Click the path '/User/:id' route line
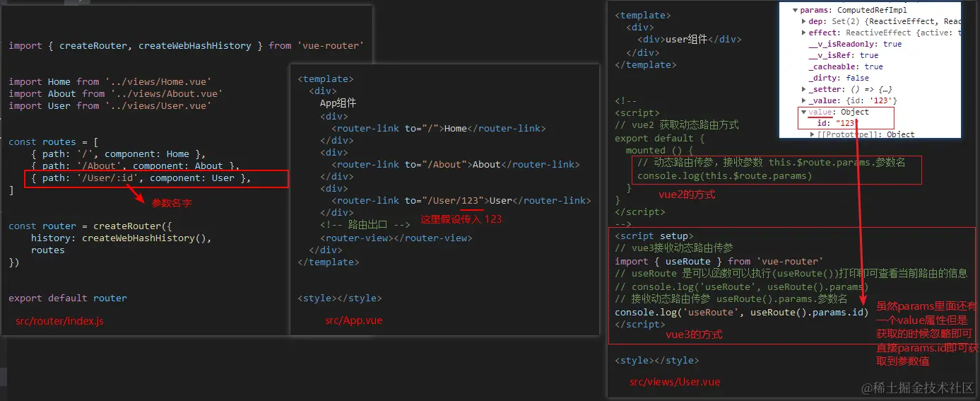Image resolution: width=980 pixels, height=401 pixels. pyautogui.click(x=141, y=178)
